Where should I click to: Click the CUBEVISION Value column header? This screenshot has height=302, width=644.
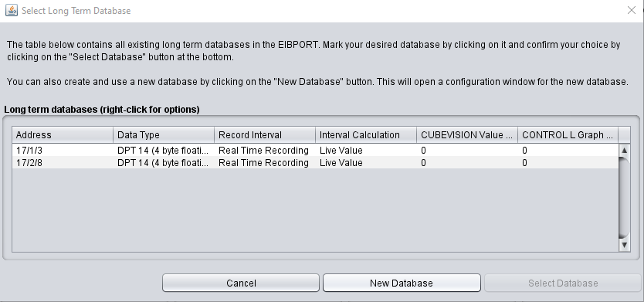coord(467,134)
